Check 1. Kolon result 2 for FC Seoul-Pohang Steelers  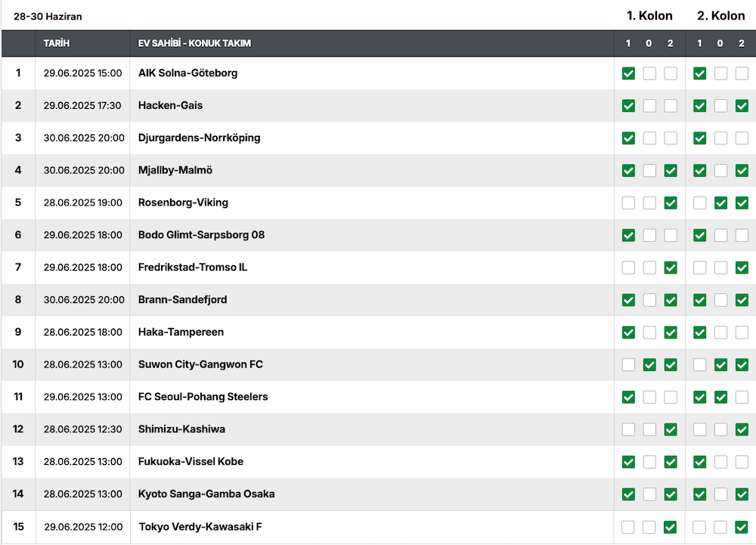pos(671,397)
